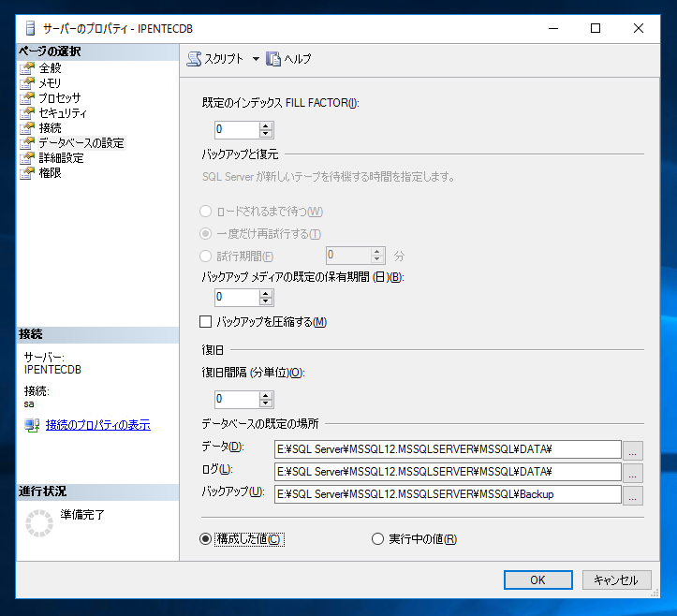Decrease the 試行期間 minutes spinner
The height and width of the screenshot is (616, 677).
[x=377, y=259]
